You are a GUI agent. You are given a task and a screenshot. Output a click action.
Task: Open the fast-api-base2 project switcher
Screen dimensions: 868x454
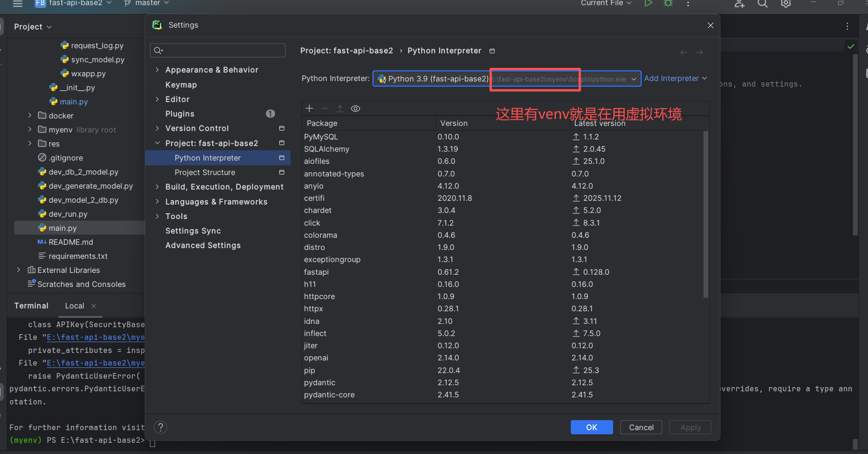(73, 3)
